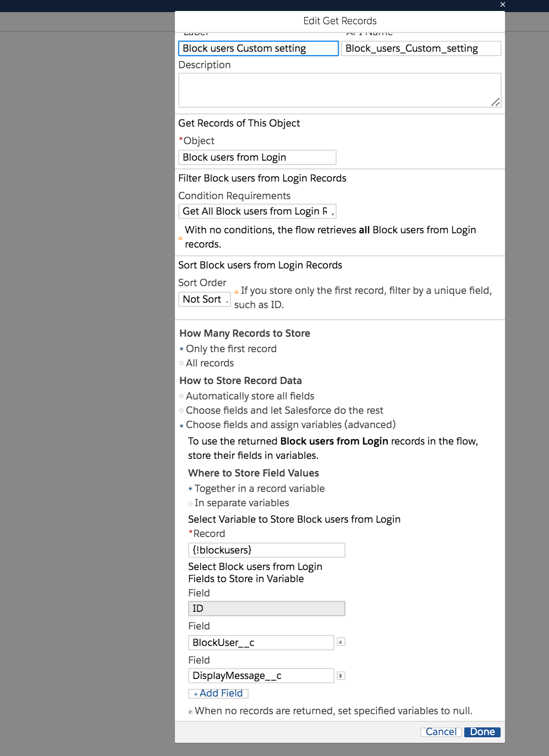Select 'Automatically store all fields'
Viewport: 549px width, 756px height.
182,396
